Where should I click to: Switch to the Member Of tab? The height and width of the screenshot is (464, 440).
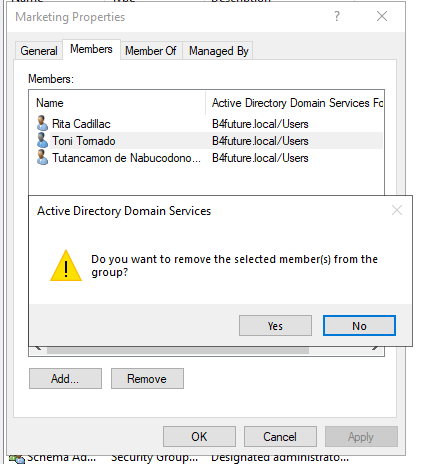(151, 51)
